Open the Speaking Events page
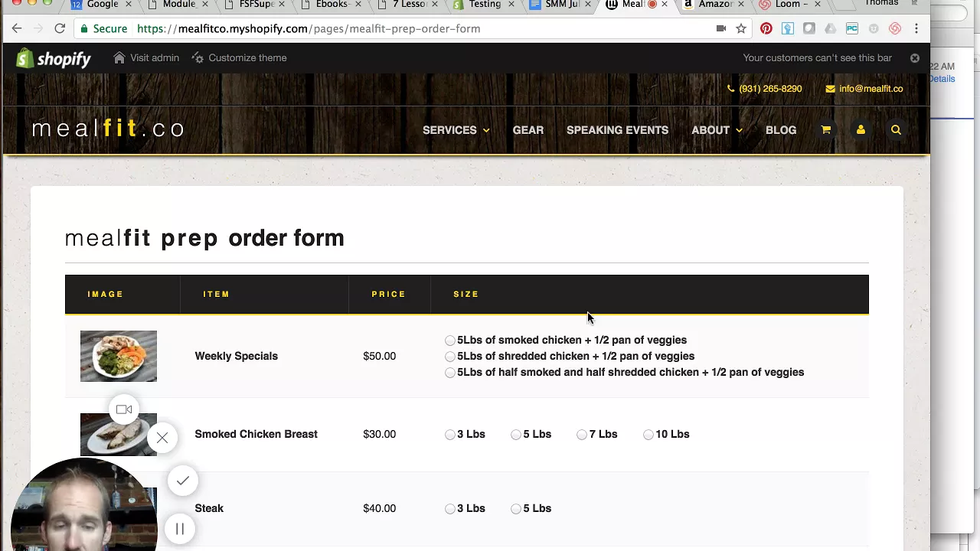 click(x=617, y=130)
